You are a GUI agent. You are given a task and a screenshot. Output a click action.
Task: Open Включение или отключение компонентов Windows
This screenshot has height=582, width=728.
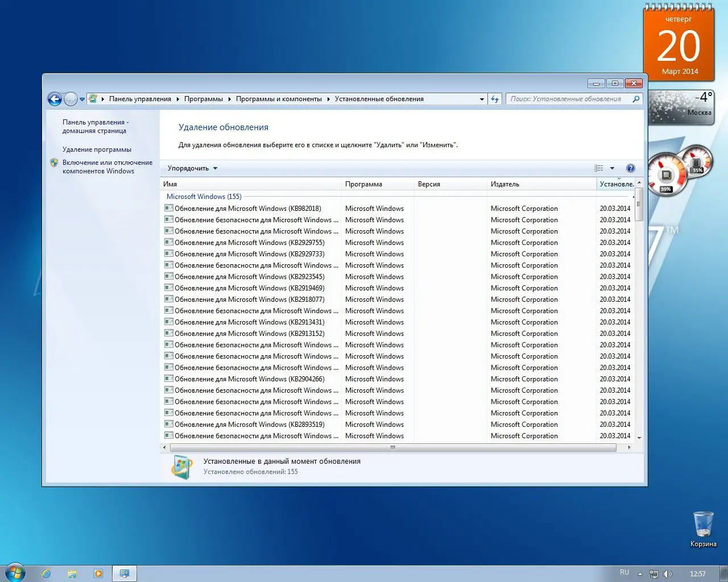(x=107, y=167)
